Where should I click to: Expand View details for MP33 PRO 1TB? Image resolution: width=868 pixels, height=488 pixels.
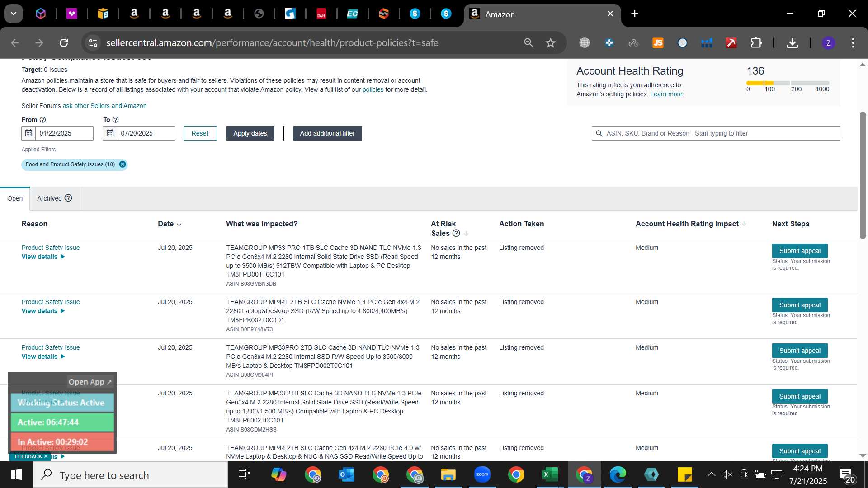[43, 257]
